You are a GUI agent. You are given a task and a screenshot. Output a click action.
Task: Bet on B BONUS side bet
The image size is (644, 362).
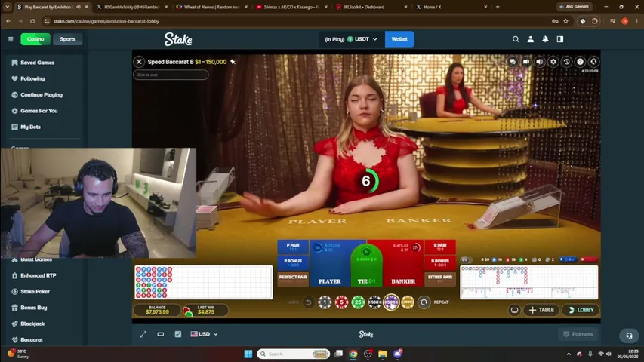click(x=440, y=262)
